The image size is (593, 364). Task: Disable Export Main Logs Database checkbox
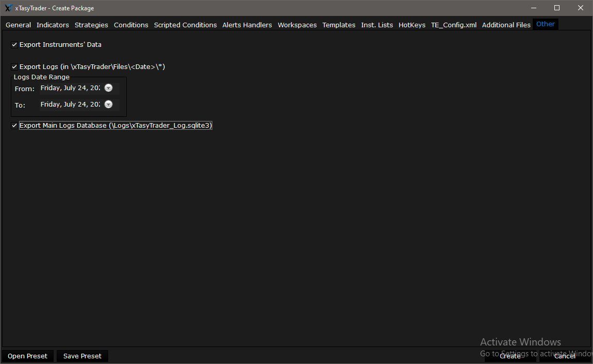click(x=14, y=126)
